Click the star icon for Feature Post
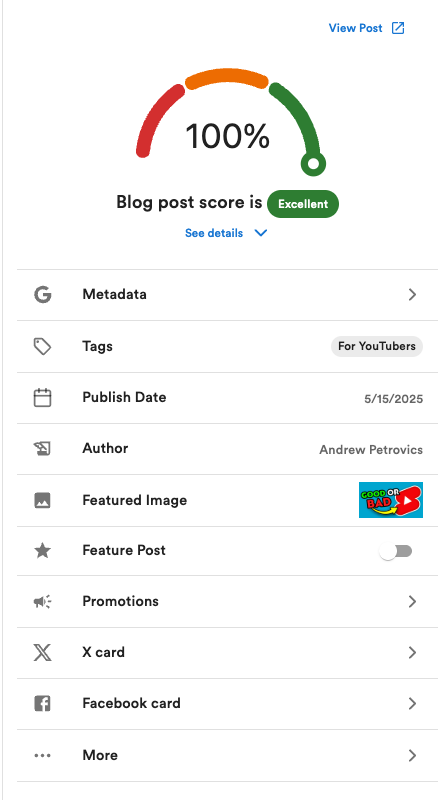This screenshot has width=448, height=800. pyautogui.click(x=42, y=551)
